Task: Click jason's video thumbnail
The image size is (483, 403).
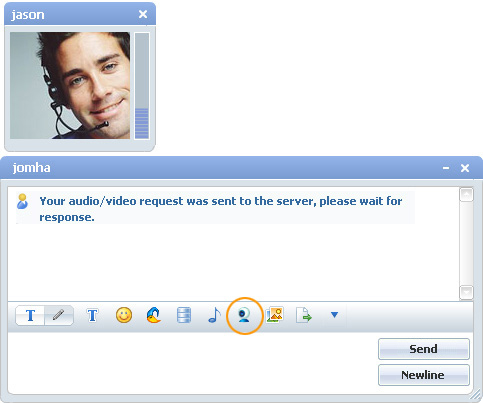Action: pyautogui.click(x=70, y=85)
